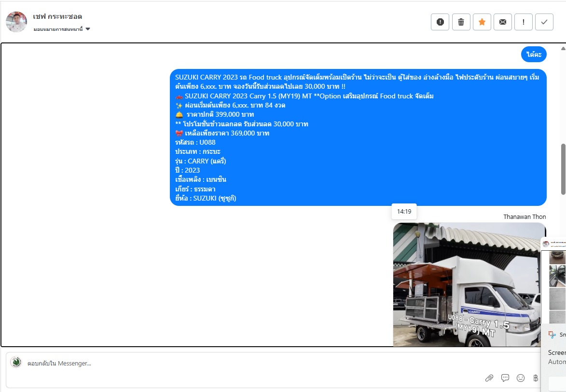Click the ปี : 2023 line
This screenshot has width=566, height=392.
coord(187,170)
